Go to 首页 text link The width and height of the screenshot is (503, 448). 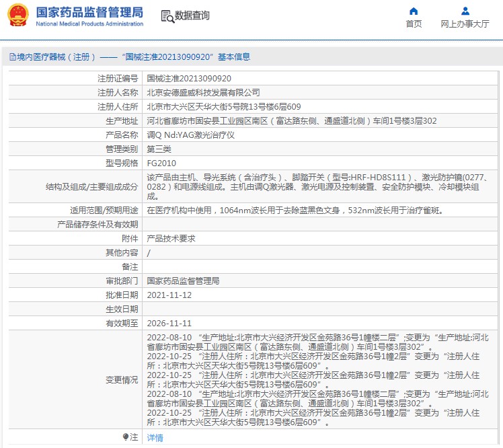tap(414, 24)
